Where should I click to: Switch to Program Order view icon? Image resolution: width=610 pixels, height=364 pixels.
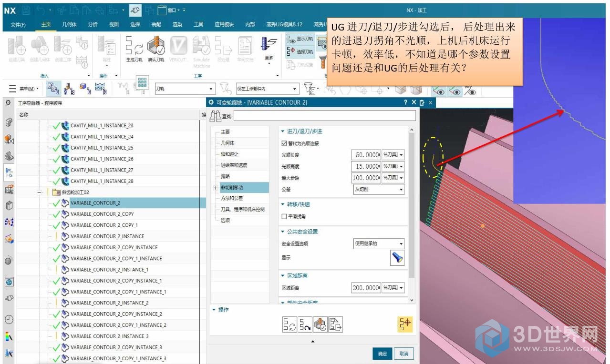tap(54, 88)
